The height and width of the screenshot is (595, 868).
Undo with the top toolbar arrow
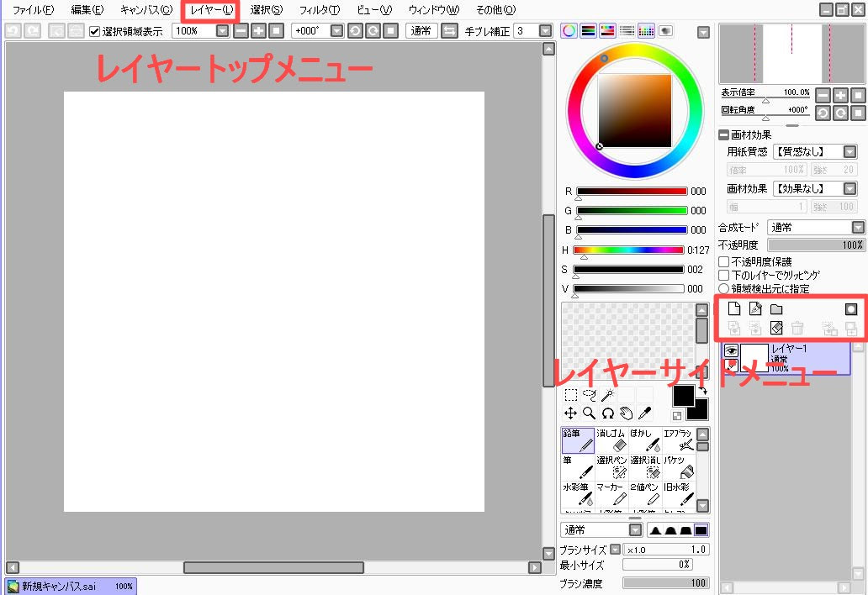pyautogui.click(x=13, y=31)
